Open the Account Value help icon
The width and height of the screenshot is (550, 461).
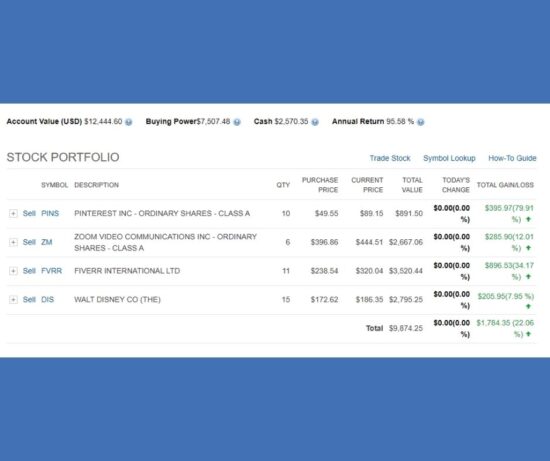(129, 122)
